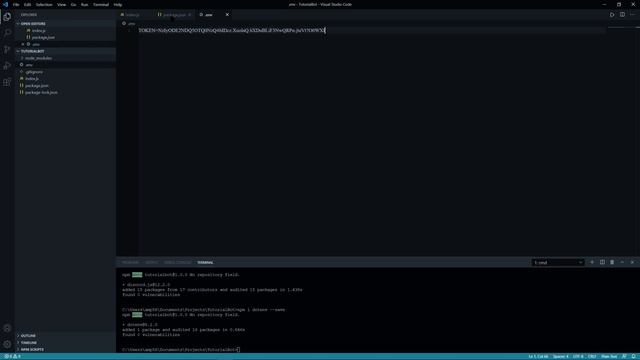
Task: Open .gitignore in the file tree
Action: click(65, 72)
